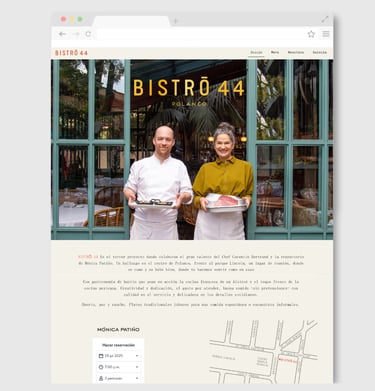Close the window with red button
Image resolution: width=375 pixels, height=391 pixels.
63,19
